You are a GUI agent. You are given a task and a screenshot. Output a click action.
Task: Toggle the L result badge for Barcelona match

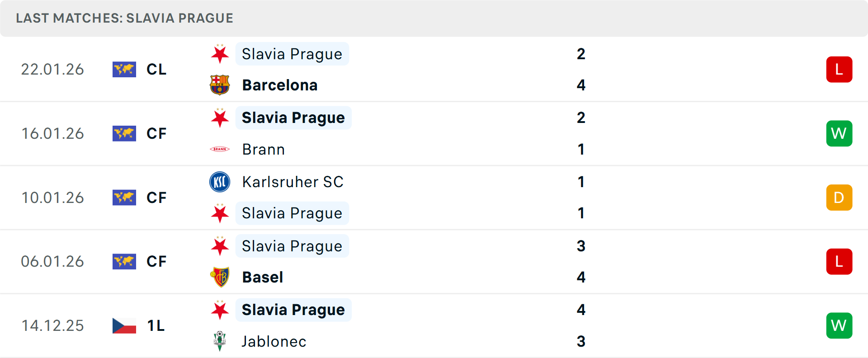(839, 69)
